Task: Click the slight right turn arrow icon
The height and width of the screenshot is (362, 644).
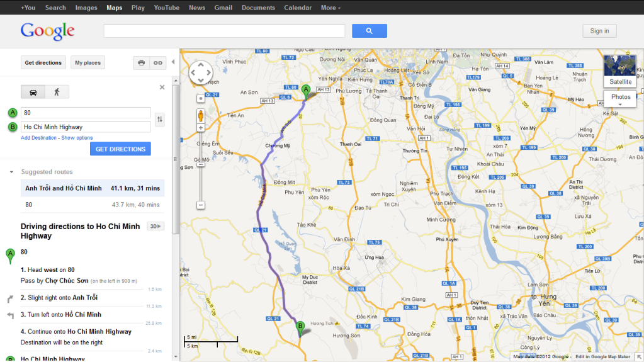Action: (10, 298)
